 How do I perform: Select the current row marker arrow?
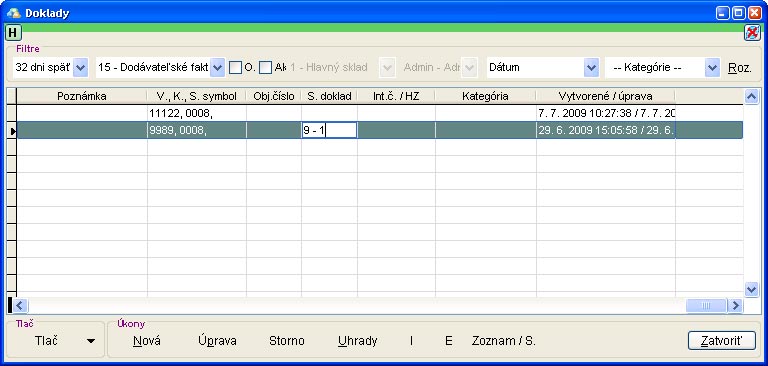click(x=12, y=131)
